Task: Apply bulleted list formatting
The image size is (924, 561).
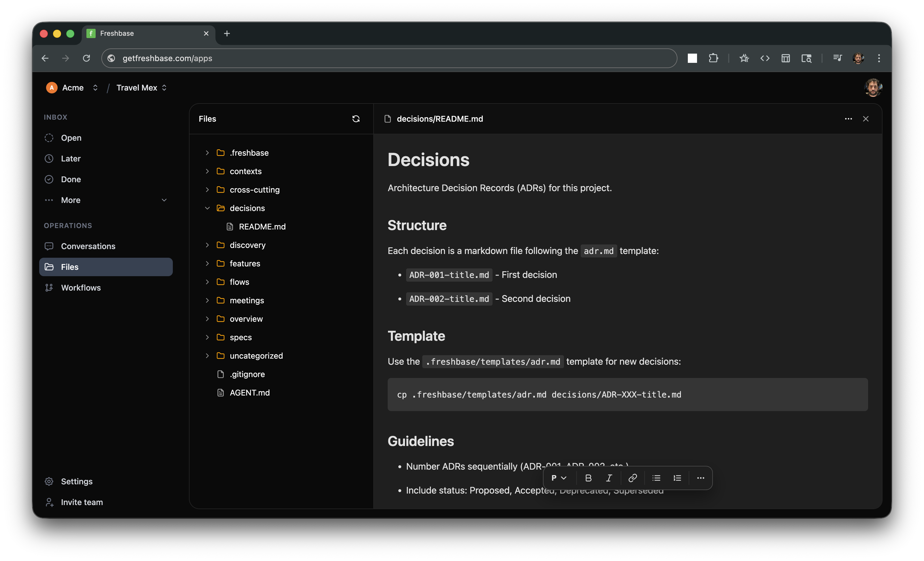Action: 656,478
